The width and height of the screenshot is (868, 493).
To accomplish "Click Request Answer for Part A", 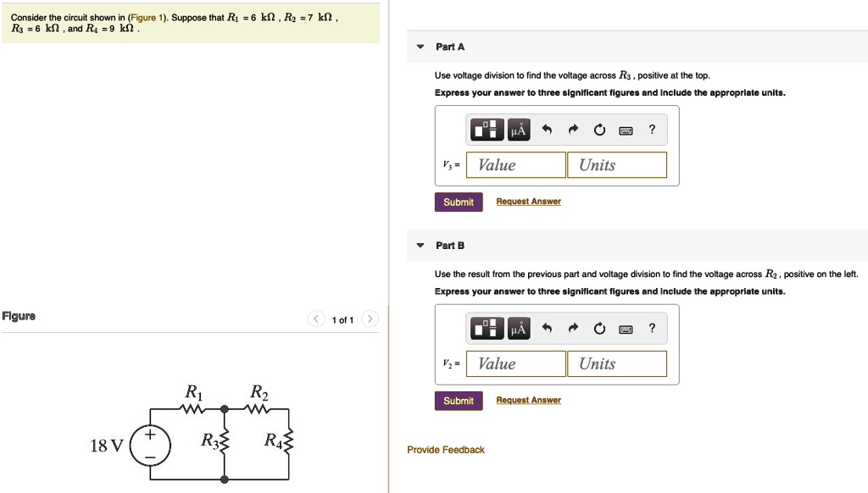I will click(x=528, y=202).
